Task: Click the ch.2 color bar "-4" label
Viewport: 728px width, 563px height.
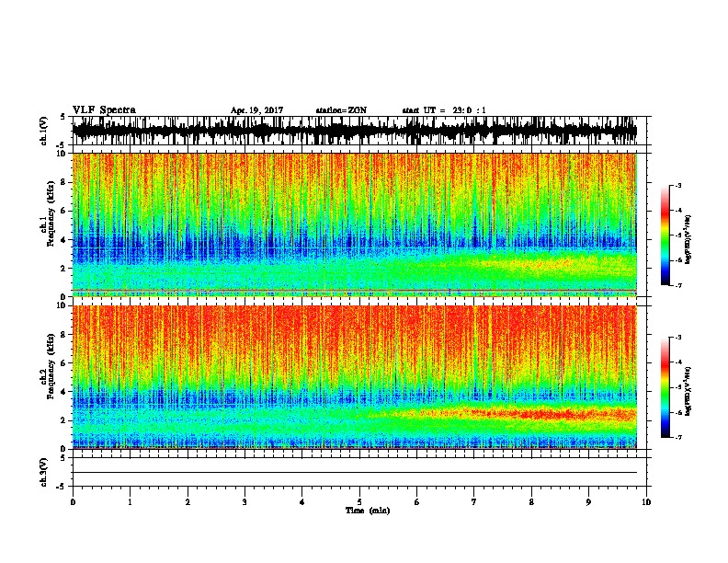Action: (x=677, y=362)
